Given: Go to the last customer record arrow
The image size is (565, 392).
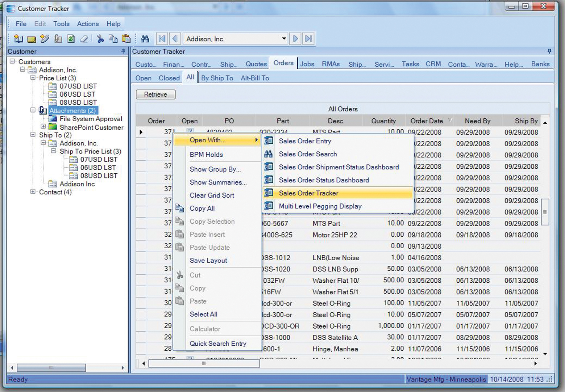Looking at the screenshot, I should [x=308, y=39].
